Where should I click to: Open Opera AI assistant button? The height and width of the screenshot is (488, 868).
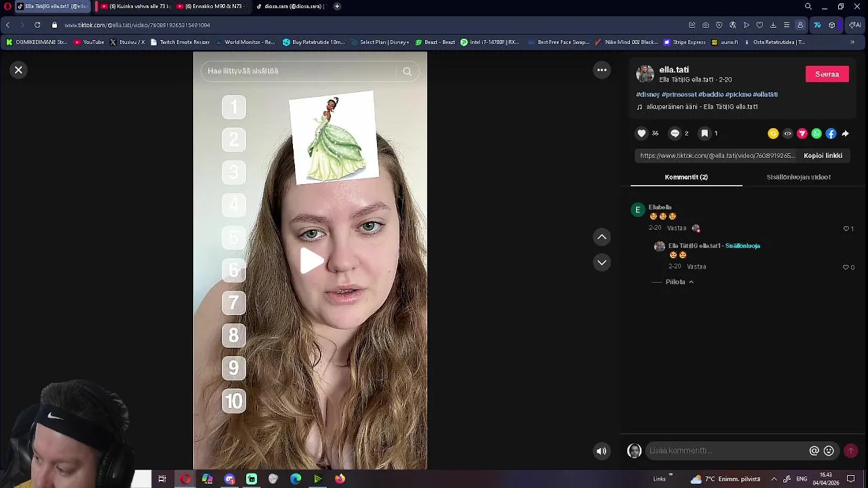(854, 25)
